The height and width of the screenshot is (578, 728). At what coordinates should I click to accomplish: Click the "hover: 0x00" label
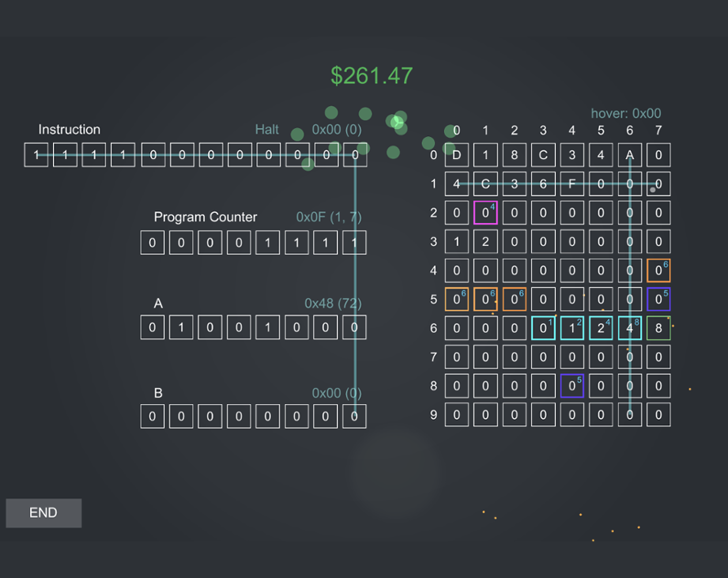coord(628,113)
